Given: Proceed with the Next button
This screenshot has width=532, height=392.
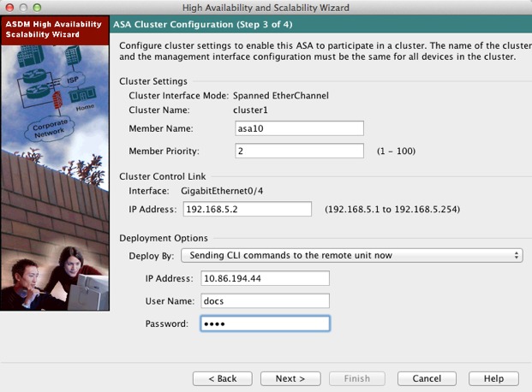Looking at the screenshot, I should pos(290,378).
